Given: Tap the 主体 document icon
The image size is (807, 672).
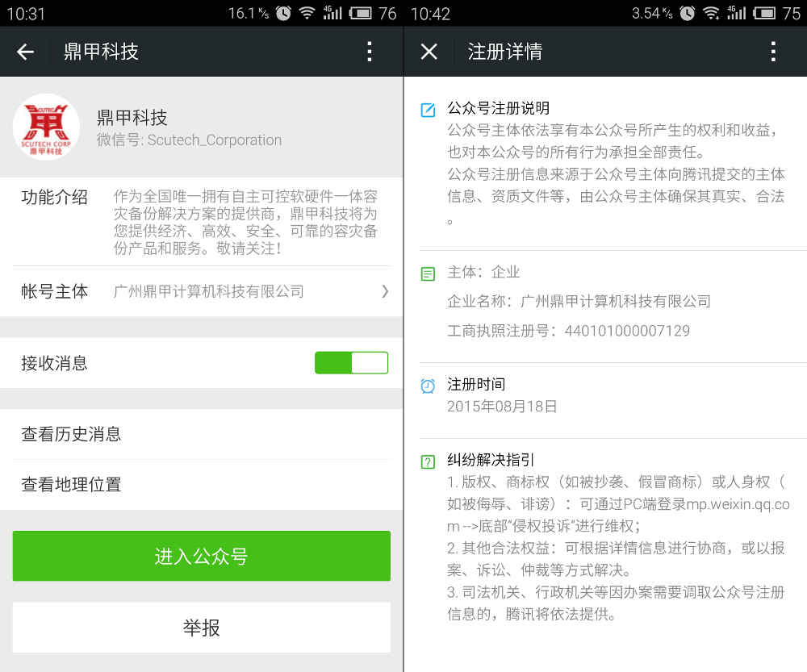Looking at the screenshot, I should (x=428, y=273).
